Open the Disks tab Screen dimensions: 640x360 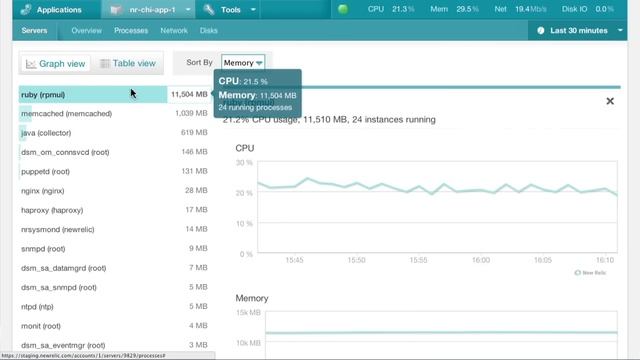(209, 31)
